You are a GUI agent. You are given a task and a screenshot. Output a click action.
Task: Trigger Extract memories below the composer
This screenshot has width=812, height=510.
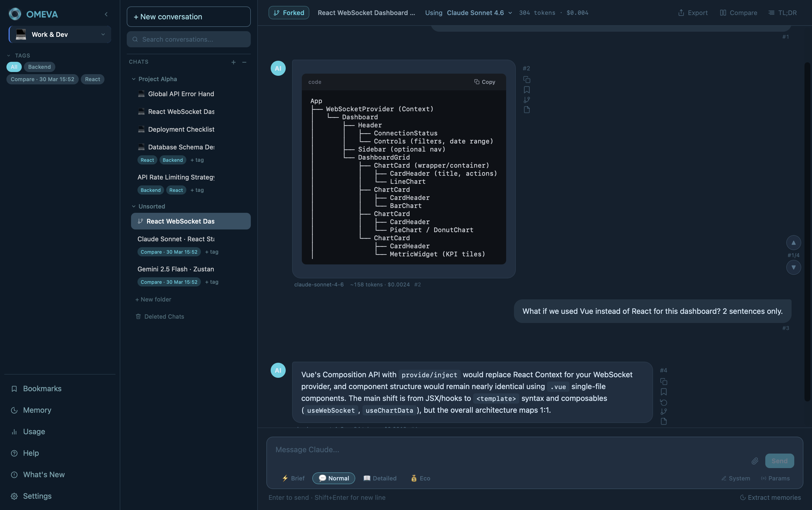pyautogui.click(x=771, y=497)
